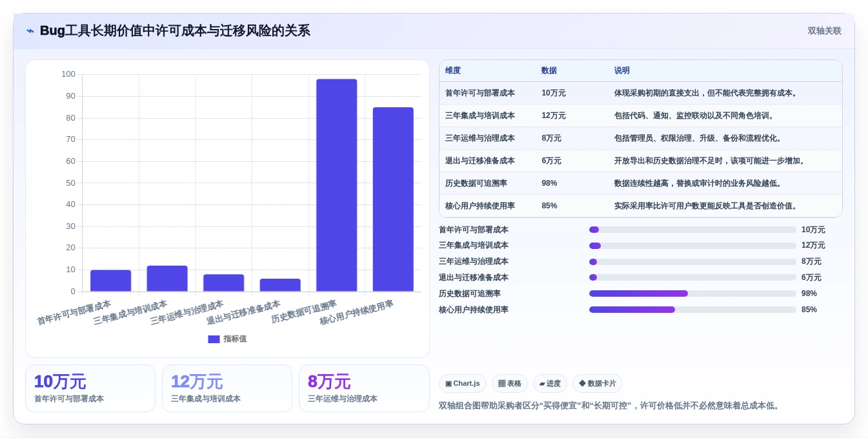The image size is (868, 438).
Task: Click the 三年运维与治理成本 progress bar
Action: (x=692, y=262)
